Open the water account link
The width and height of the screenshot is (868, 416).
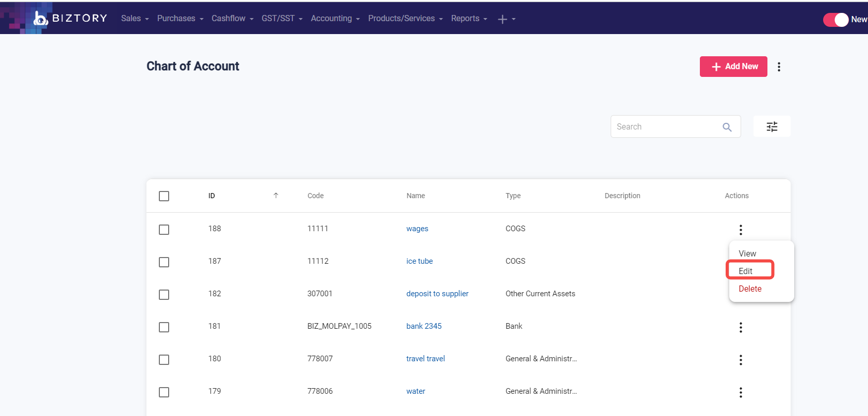point(416,391)
